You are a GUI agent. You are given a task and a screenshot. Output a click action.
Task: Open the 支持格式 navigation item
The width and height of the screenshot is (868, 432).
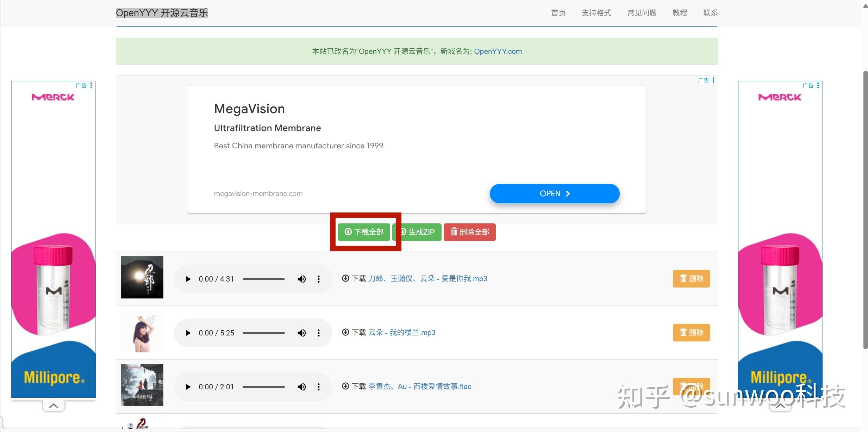tap(596, 13)
